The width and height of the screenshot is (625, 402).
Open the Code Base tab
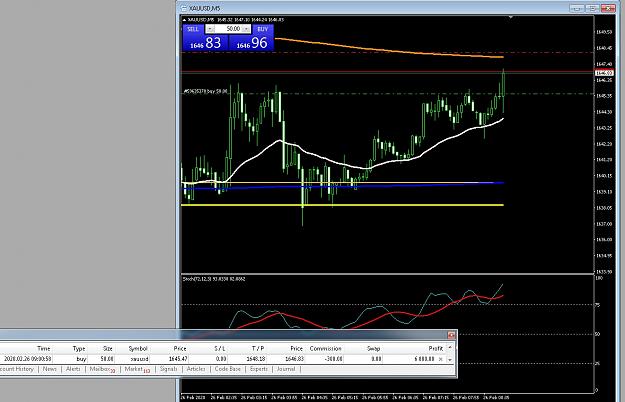click(x=228, y=369)
